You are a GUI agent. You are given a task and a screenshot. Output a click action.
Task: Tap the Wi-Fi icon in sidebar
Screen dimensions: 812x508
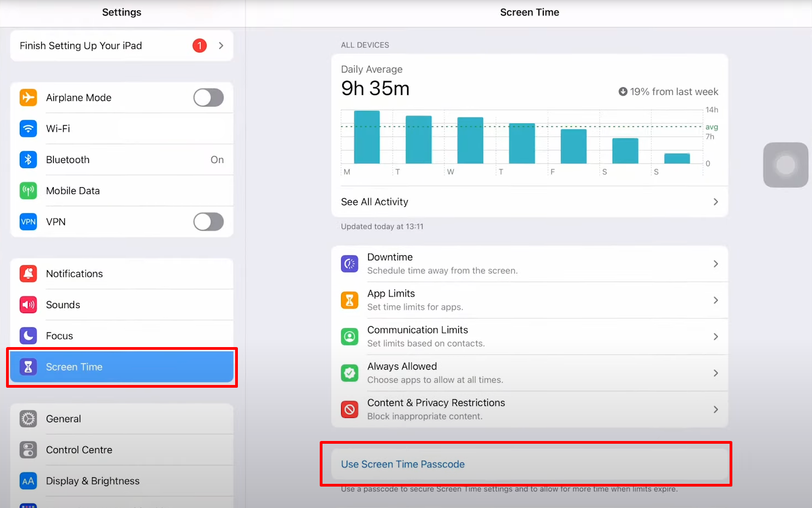coord(28,129)
